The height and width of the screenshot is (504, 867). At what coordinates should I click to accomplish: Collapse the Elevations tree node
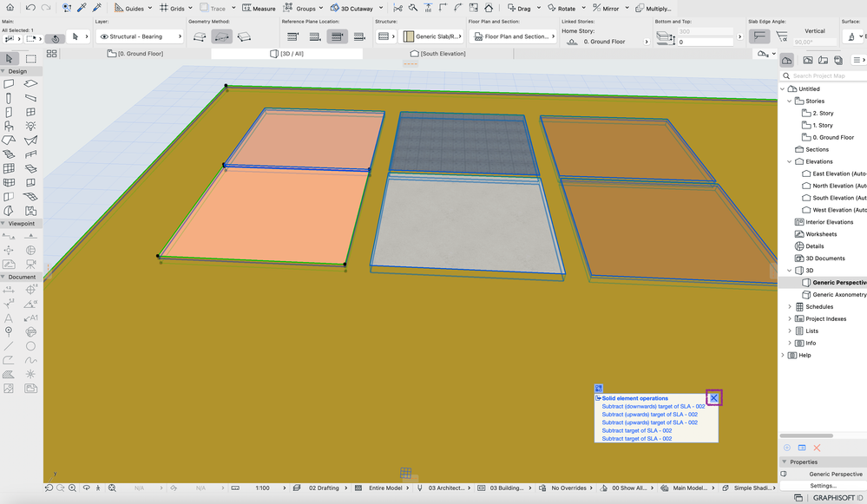click(790, 161)
